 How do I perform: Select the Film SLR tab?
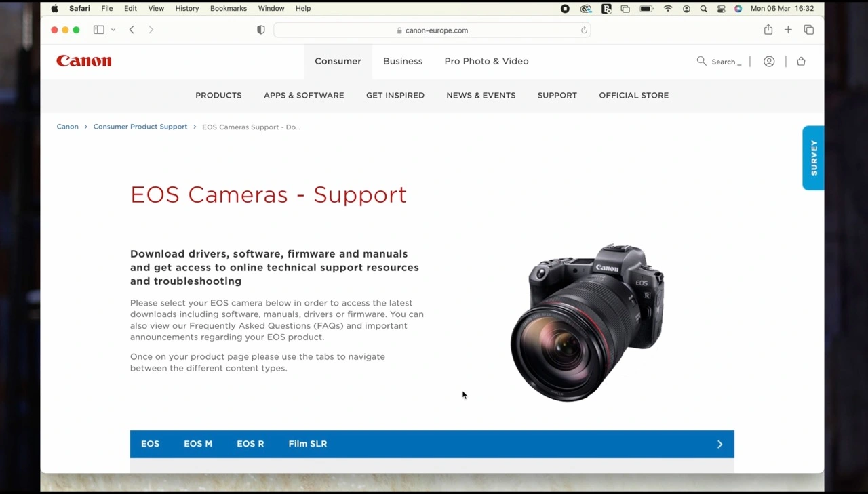pos(308,444)
